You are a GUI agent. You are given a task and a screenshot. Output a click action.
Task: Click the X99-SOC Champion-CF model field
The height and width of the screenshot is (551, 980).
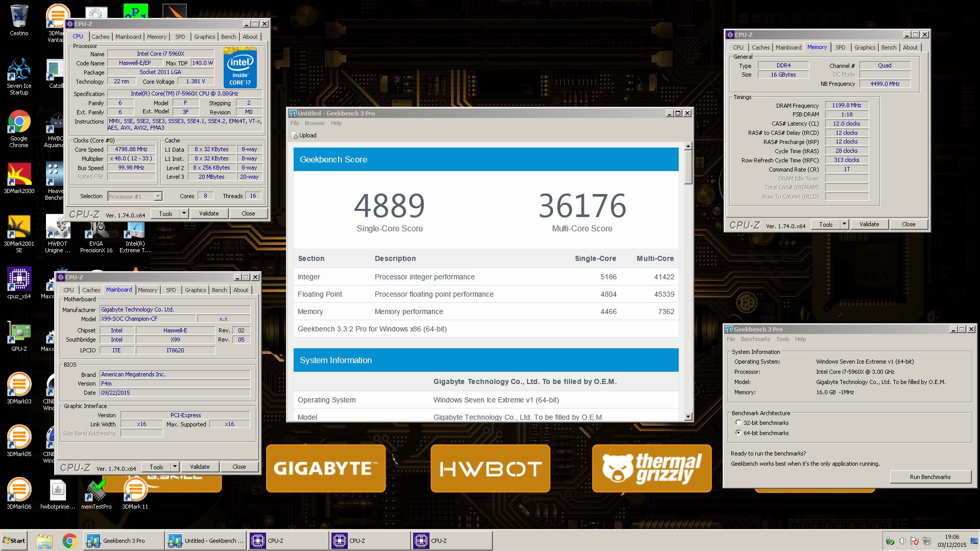(148, 319)
